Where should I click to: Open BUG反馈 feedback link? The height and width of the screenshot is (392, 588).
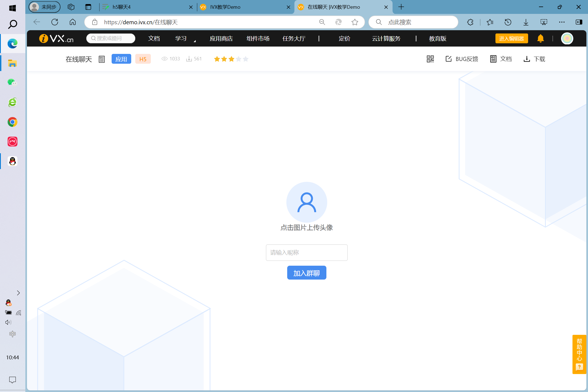coord(462,59)
